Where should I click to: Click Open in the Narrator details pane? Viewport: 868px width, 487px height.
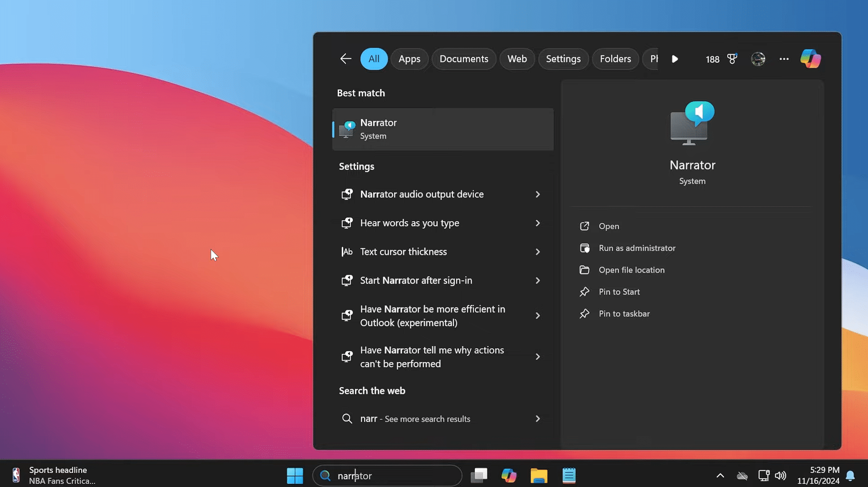[x=609, y=226]
